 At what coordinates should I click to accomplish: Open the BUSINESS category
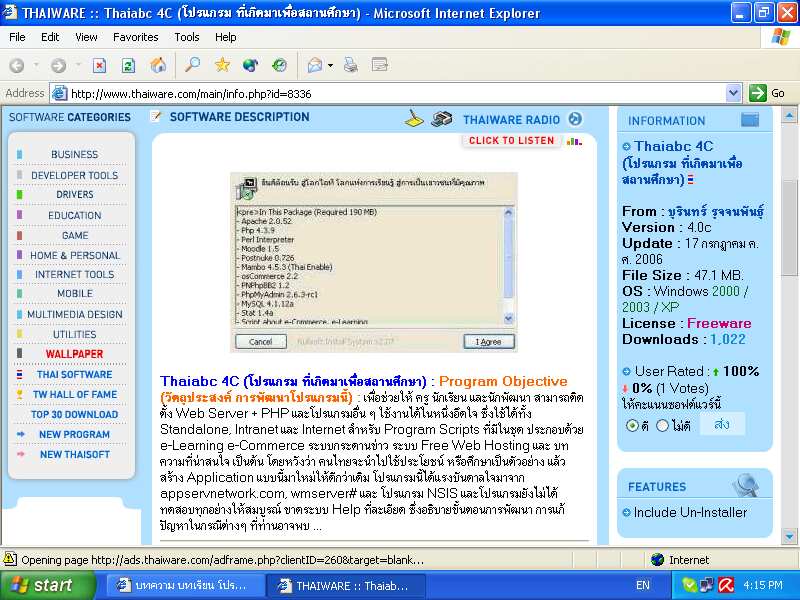[74, 154]
